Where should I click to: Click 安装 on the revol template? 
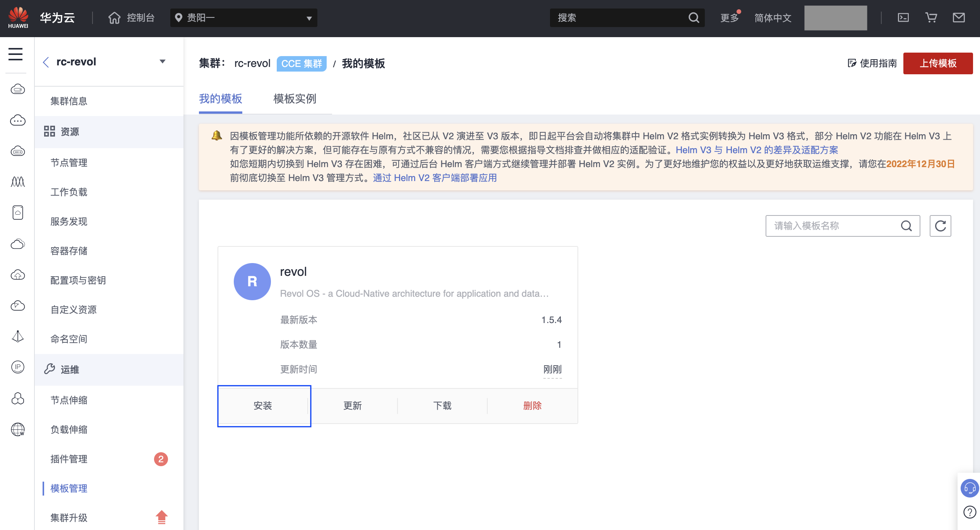pyautogui.click(x=263, y=406)
